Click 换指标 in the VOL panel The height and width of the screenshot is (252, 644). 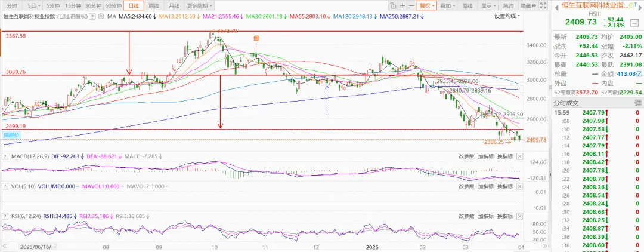click(x=505, y=186)
